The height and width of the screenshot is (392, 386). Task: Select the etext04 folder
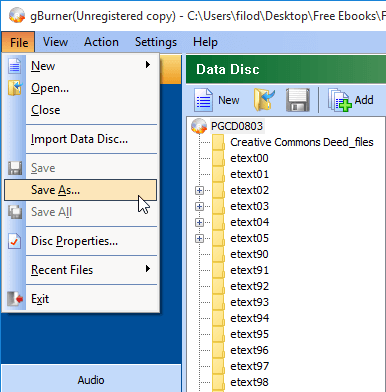point(249,222)
